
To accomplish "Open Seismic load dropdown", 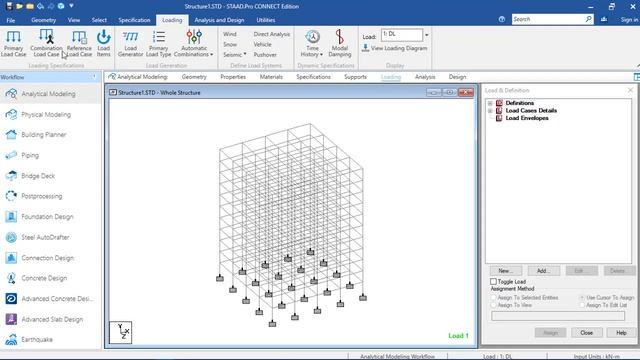I will point(235,55).
